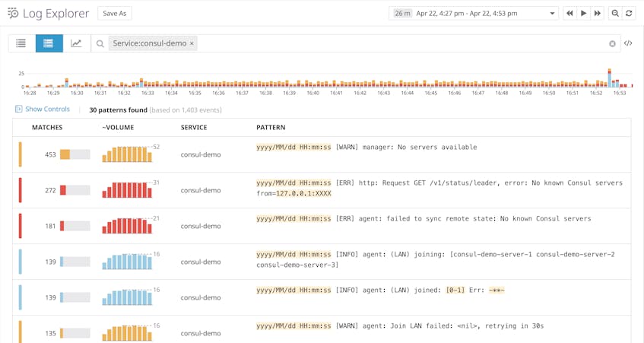Image resolution: width=644 pixels, height=343 pixels.
Task: Click the matches proportion bar for 272
Action: tap(75, 190)
